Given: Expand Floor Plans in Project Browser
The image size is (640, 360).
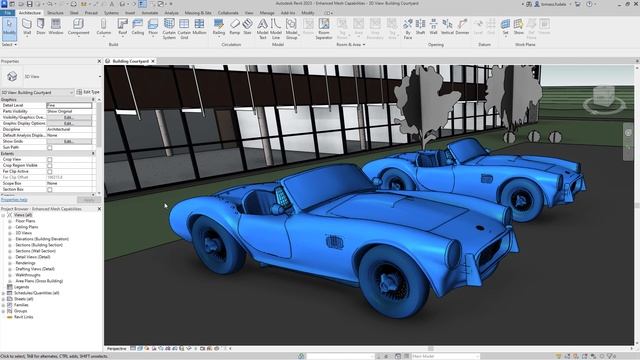Looking at the screenshot, I should coord(10,221).
